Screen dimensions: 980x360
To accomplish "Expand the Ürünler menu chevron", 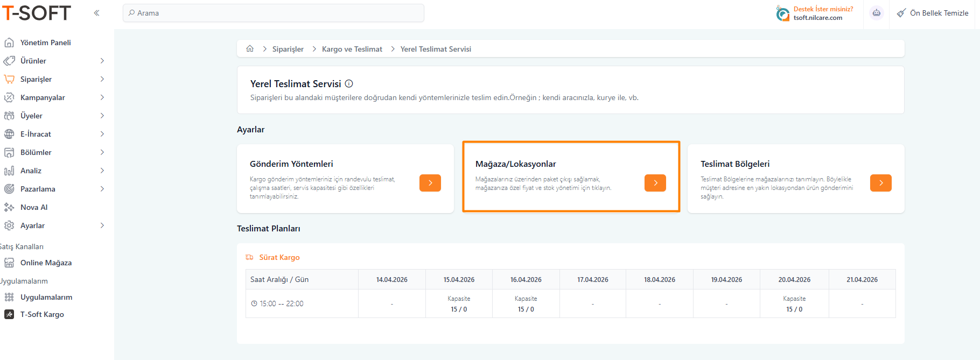I will tap(102, 61).
